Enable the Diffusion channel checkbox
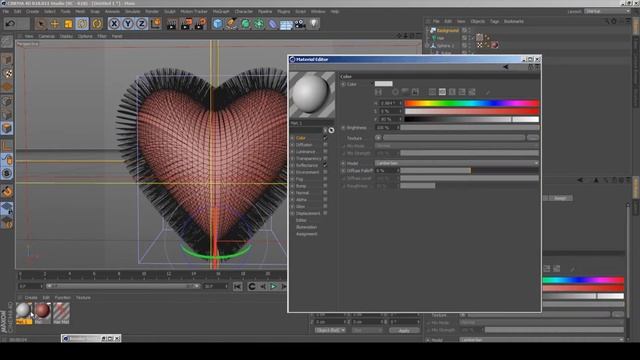The width and height of the screenshot is (640, 360). pyautogui.click(x=325, y=145)
